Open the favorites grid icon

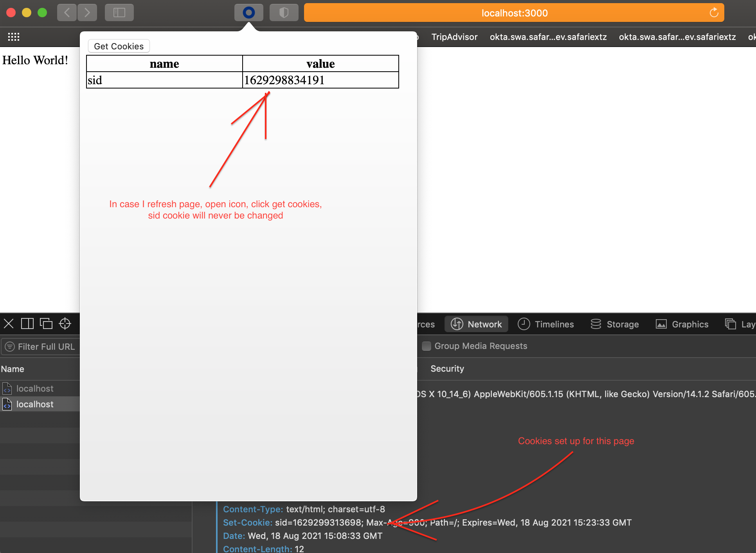(x=14, y=37)
